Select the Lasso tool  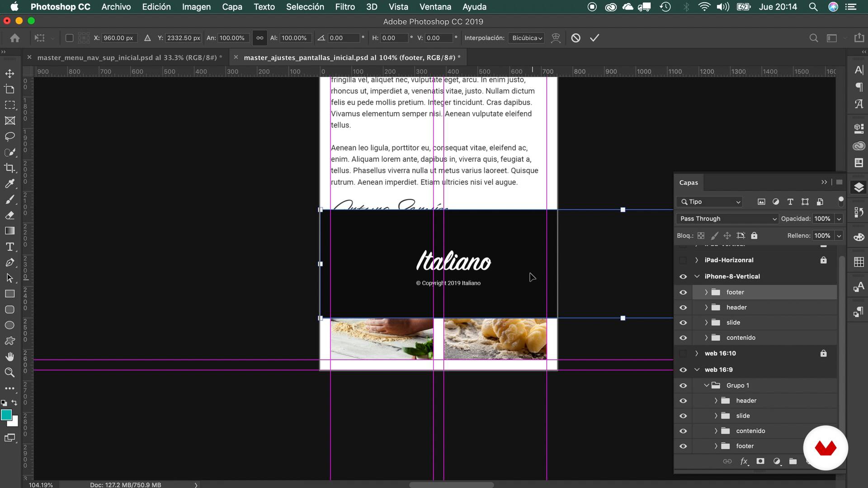[9, 136]
